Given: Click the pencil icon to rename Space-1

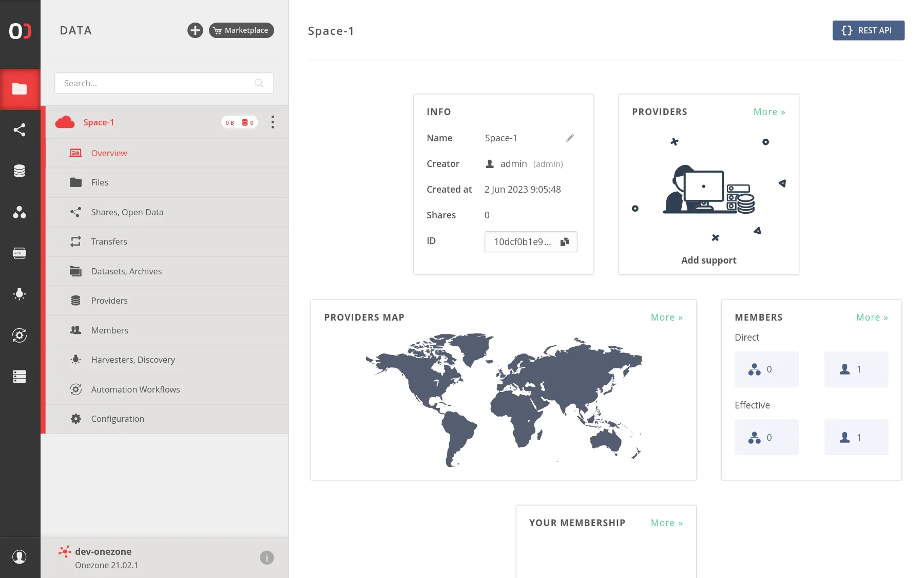Looking at the screenshot, I should 569,138.
